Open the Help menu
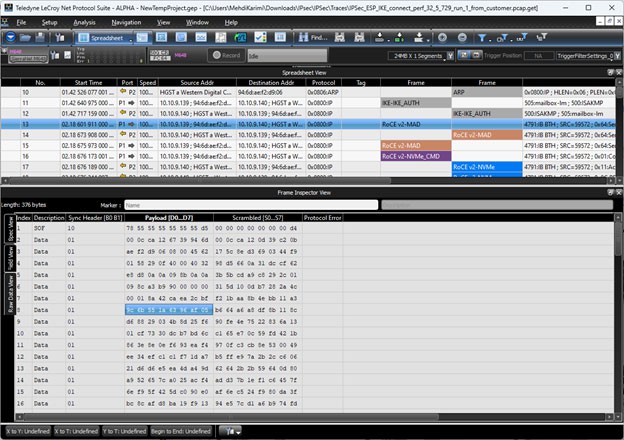This screenshot has width=624, height=440. [x=231, y=22]
